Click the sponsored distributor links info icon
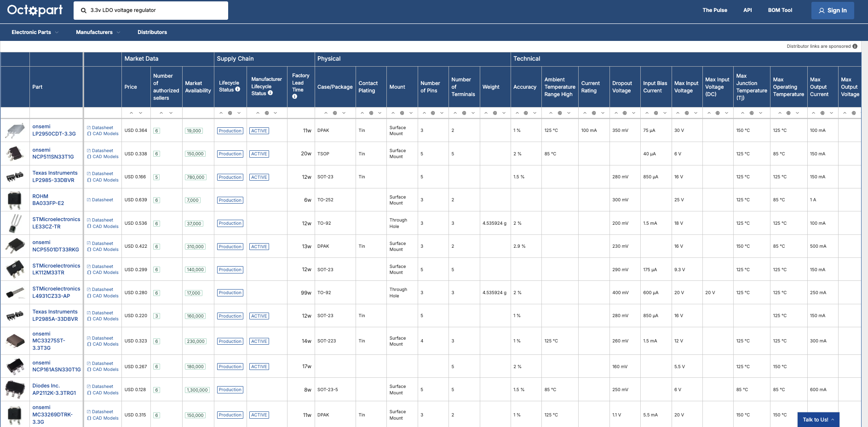This screenshot has width=868, height=427. point(855,46)
